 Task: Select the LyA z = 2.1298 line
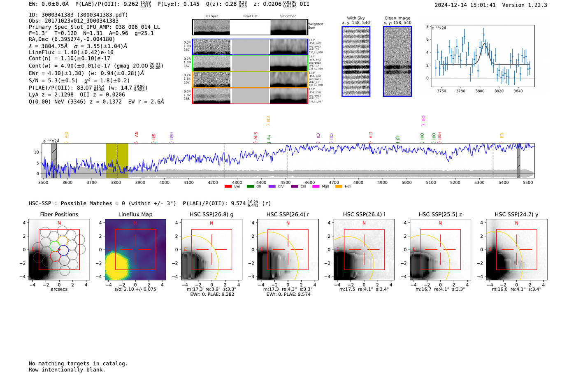coord(77,95)
